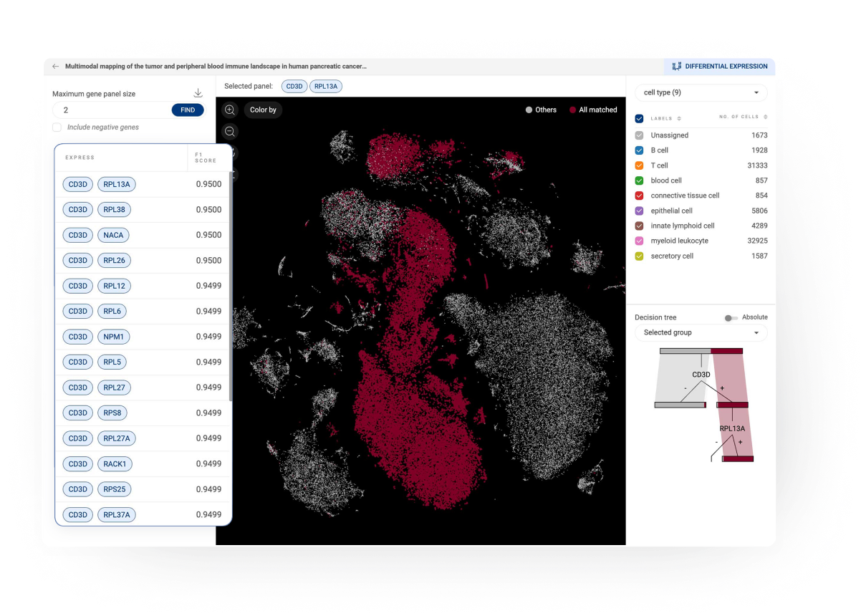Select the CD3D RACK1 panel row

coord(143,464)
